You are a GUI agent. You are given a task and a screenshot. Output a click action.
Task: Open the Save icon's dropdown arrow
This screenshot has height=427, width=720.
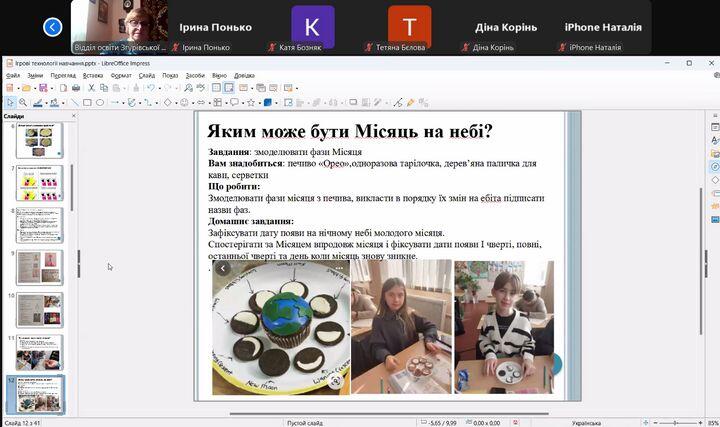pos(51,88)
